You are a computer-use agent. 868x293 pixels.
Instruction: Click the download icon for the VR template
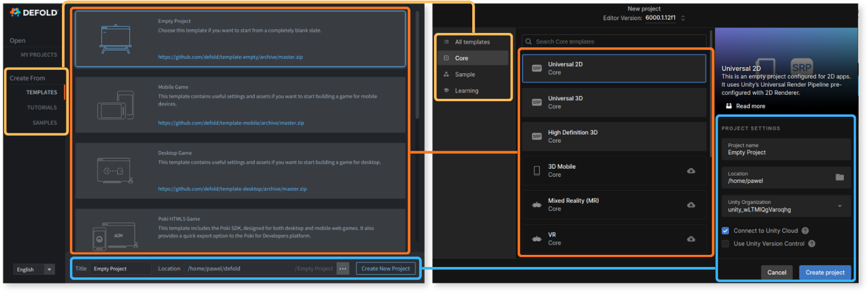690,239
